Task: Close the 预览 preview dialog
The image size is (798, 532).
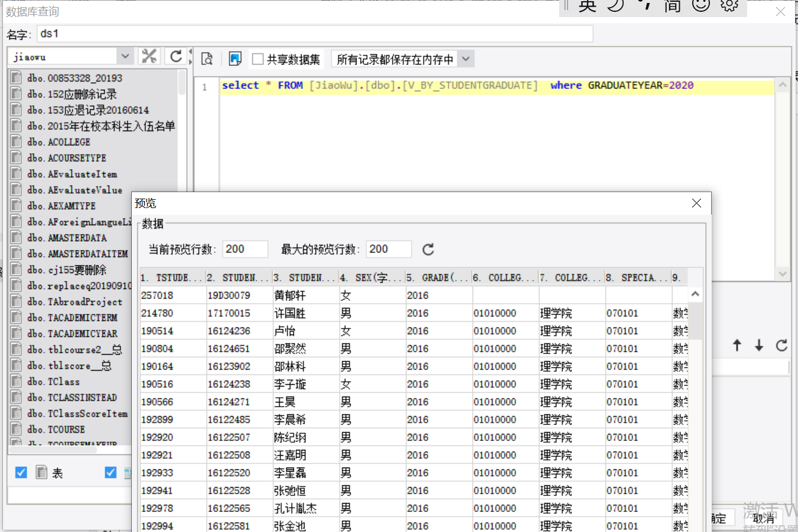Action: point(696,203)
